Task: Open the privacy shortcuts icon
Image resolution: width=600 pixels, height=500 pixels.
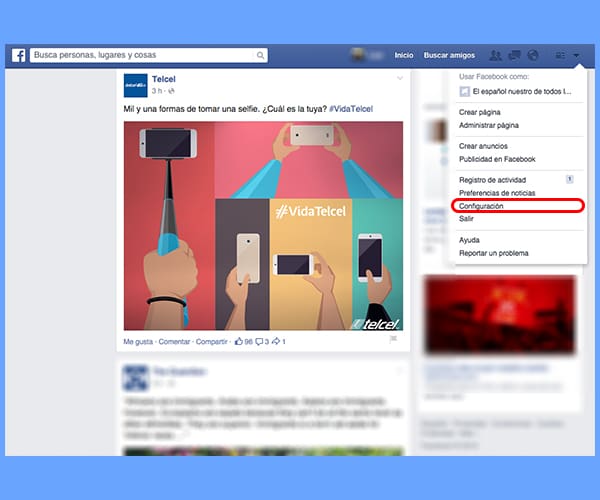Action: [x=560, y=56]
